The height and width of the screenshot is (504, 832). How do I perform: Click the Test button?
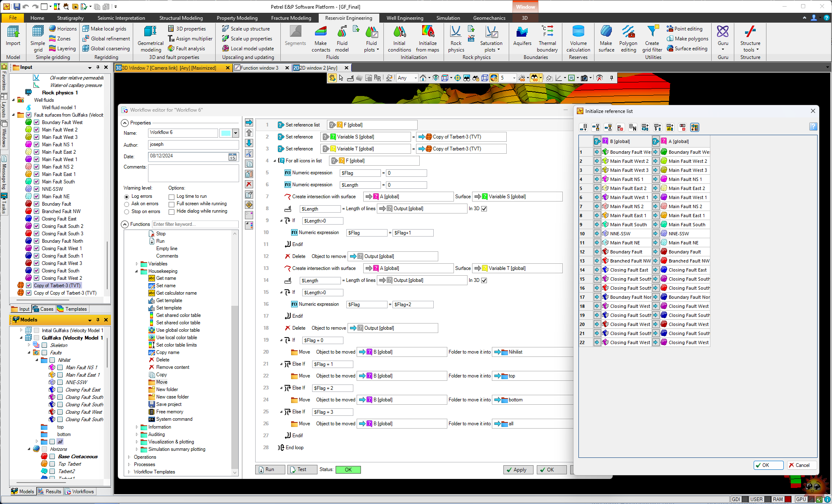[x=302, y=469]
